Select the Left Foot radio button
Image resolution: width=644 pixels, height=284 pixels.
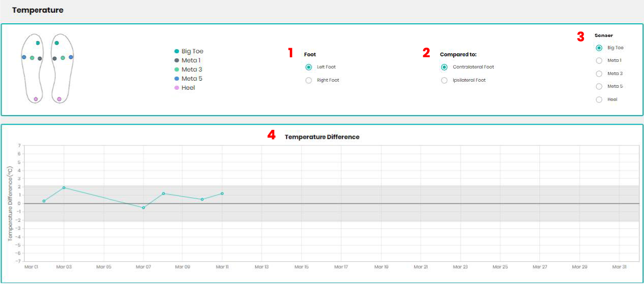tap(309, 67)
